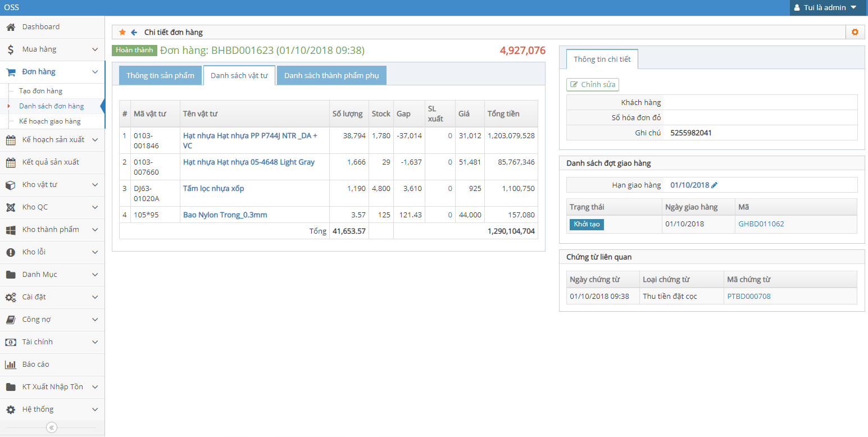Image resolution: width=868 pixels, height=437 pixels.
Task: Open delivery code GHBD011062 link
Action: pos(761,224)
